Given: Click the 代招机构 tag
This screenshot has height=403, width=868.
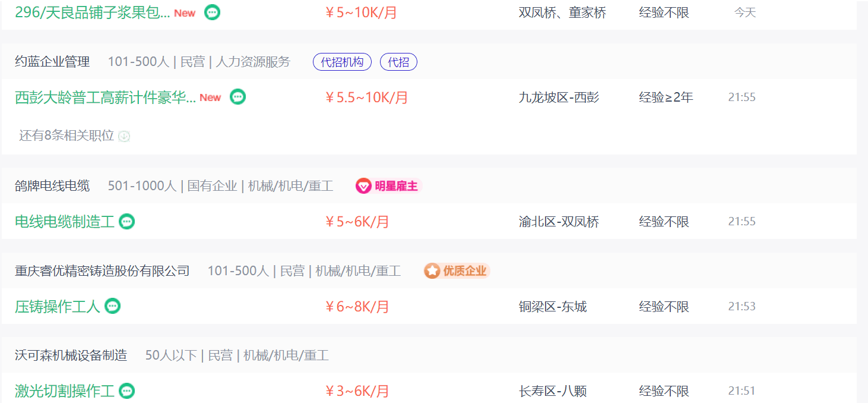Looking at the screenshot, I should pyautogui.click(x=342, y=62).
